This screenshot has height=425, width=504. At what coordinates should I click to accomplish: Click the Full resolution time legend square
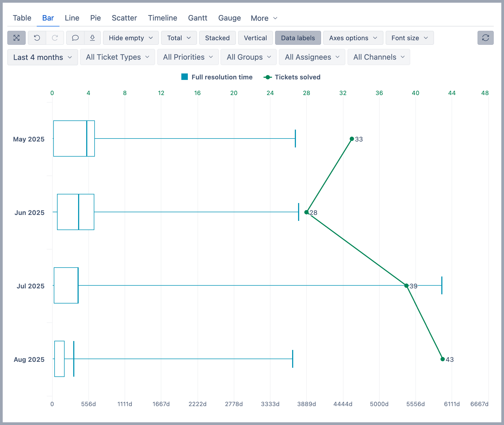(x=185, y=77)
